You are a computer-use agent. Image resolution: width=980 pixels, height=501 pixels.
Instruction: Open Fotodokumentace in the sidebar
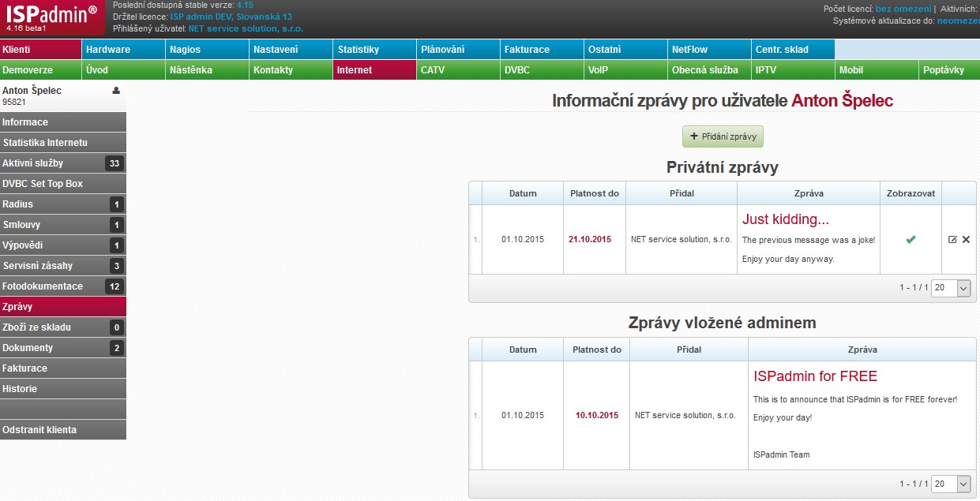point(63,286)
